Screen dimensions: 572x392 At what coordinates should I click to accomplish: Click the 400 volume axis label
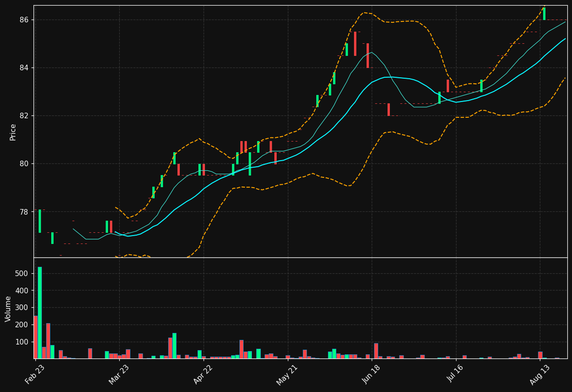(22, 291)
